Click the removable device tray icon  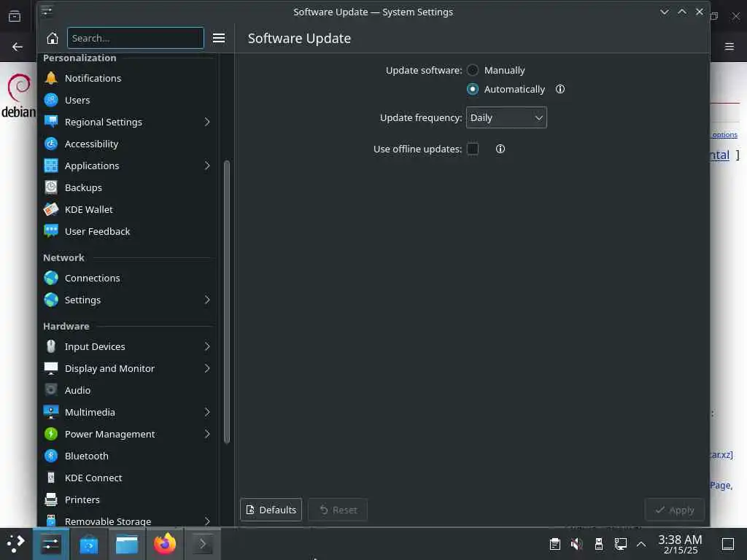[x=599, y=544]
